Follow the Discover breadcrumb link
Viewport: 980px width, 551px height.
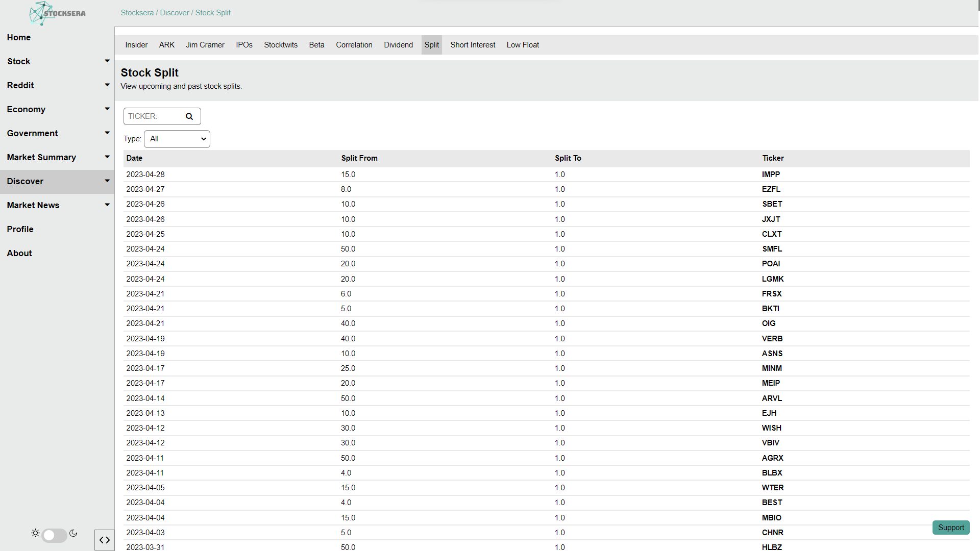point(175,13)
